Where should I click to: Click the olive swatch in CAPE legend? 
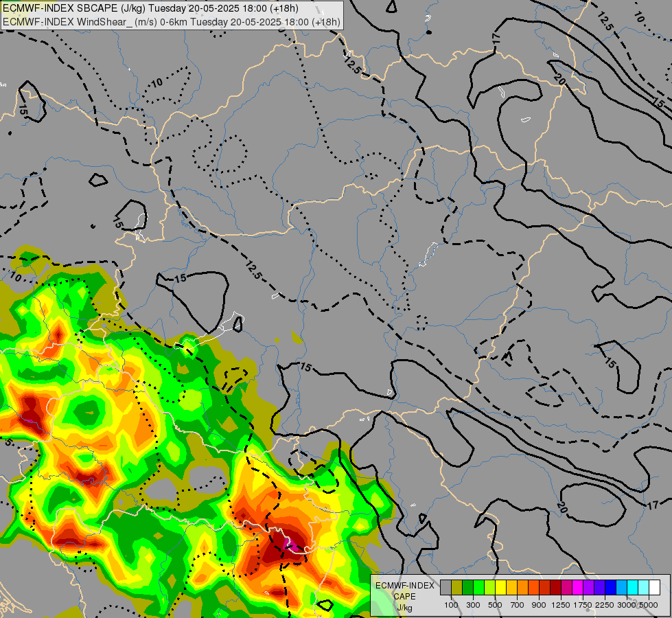click(457, 588)
